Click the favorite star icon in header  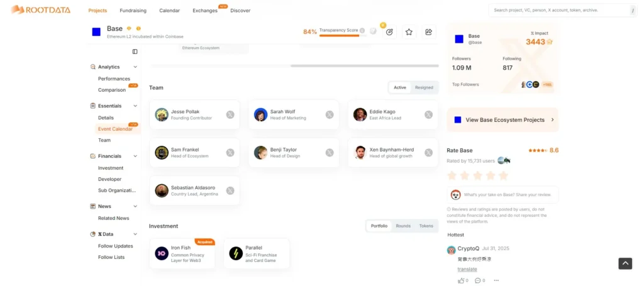(x=409, y=32)
